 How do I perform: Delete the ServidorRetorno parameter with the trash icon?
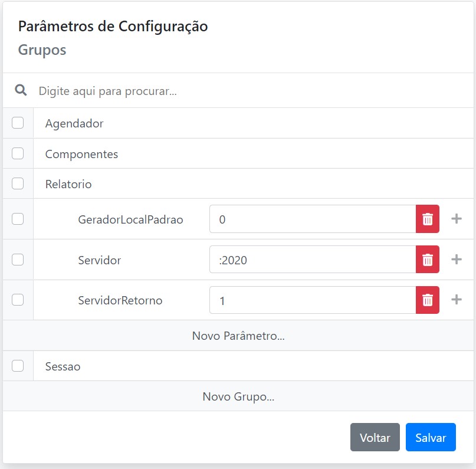(x=428, y=300)
